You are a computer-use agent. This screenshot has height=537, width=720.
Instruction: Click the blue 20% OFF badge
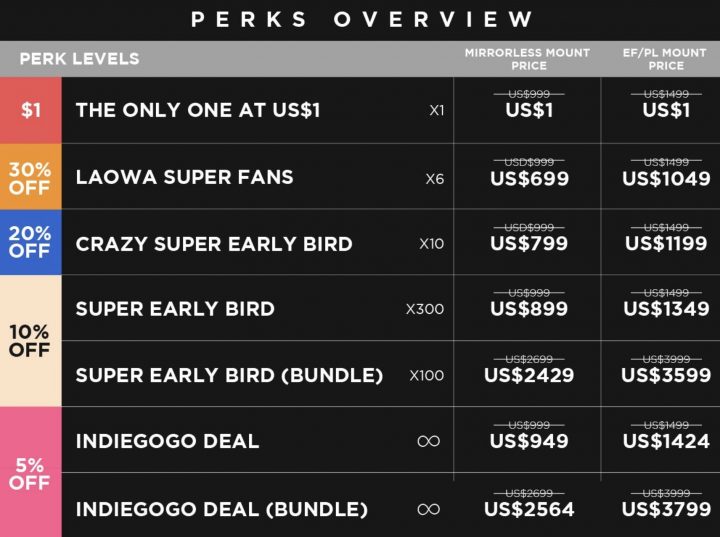click(x=30, y=242)
